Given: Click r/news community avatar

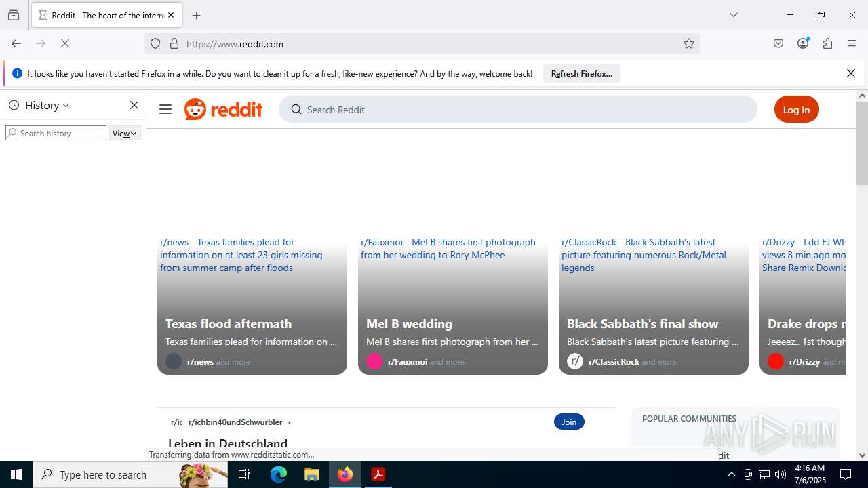Looking at the screenshot, I should (x=174, y=361).
